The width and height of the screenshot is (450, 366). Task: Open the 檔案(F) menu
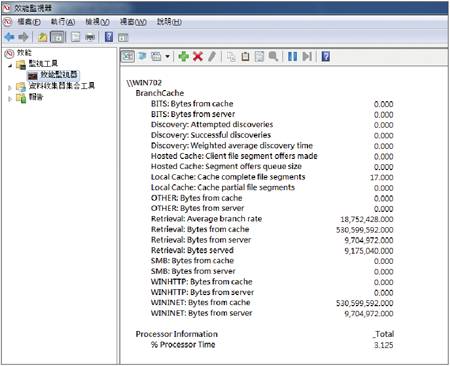29,22
